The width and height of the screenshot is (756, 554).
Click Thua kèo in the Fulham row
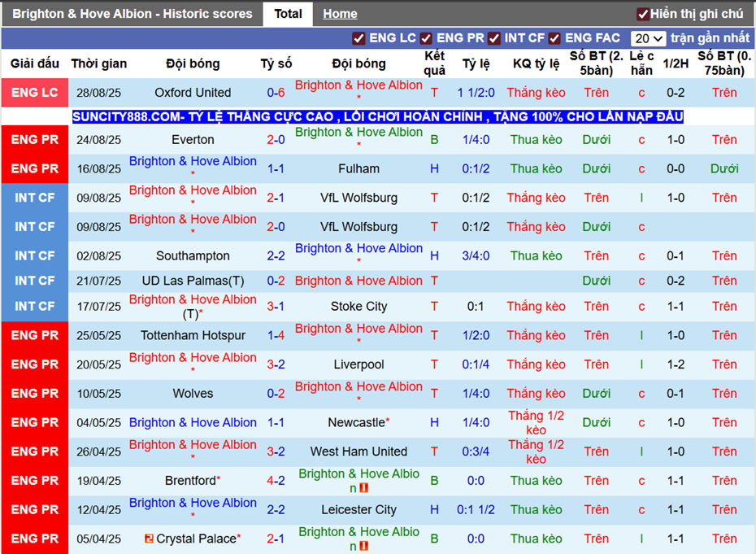click(x=537, y=168)
